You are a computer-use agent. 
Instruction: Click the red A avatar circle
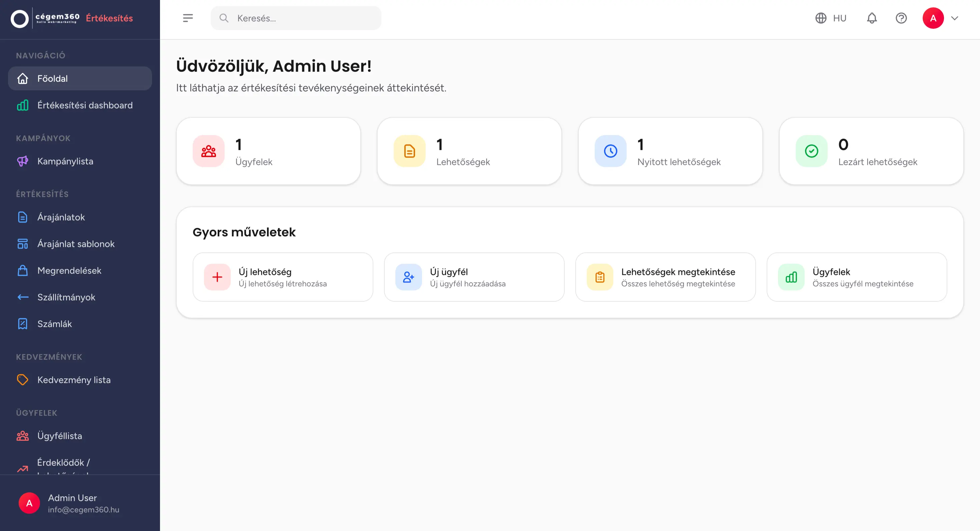(933, 18)
